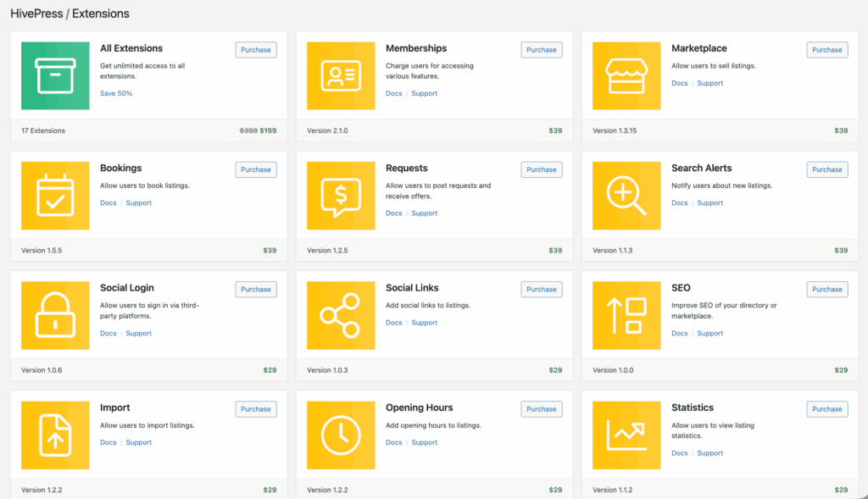Click 'Version 1.0.0' under SEO
The width and height of the screenshot is (868, 499).
(x=614, y=370)
